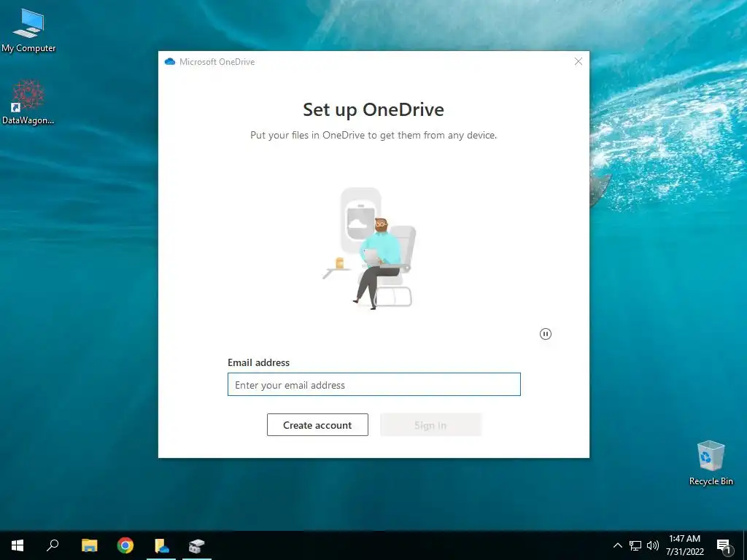Open the My Computer desktop icon
This screenshot has width=747, height=560.
point(28,31)
